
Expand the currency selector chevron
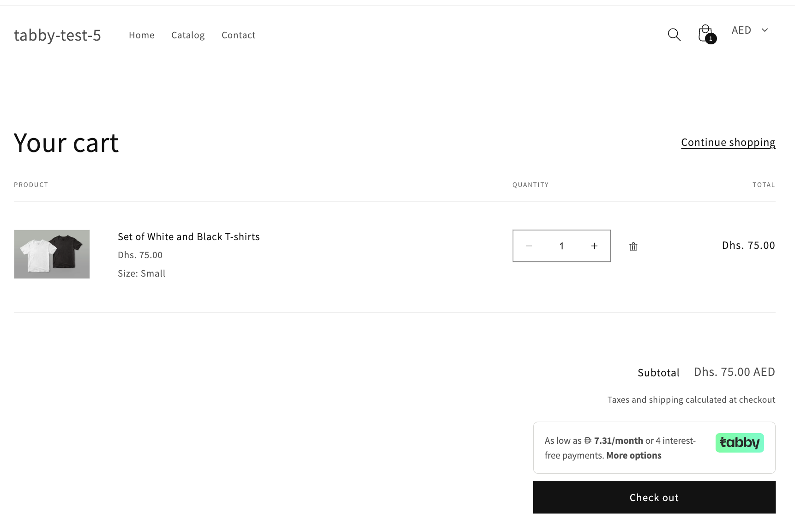(765, 30)
